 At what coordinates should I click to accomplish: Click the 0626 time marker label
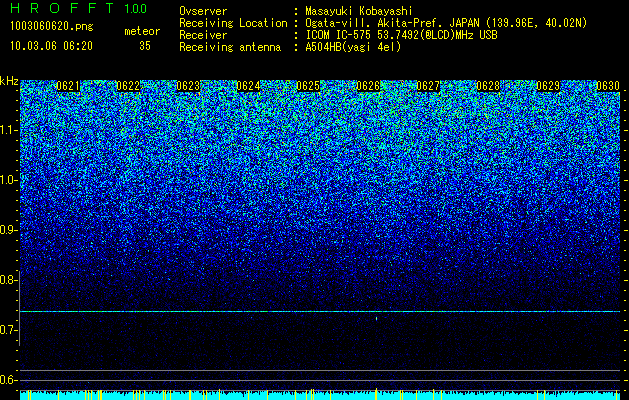(368, 86)
